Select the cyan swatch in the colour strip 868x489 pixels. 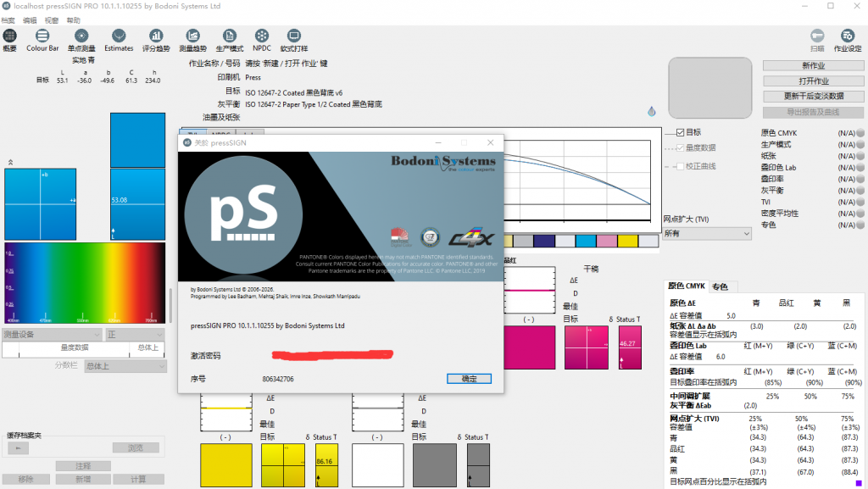pos(586,242)
